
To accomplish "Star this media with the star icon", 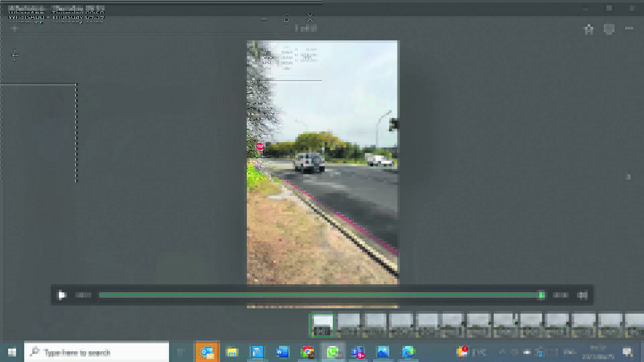I will [589, 29].
